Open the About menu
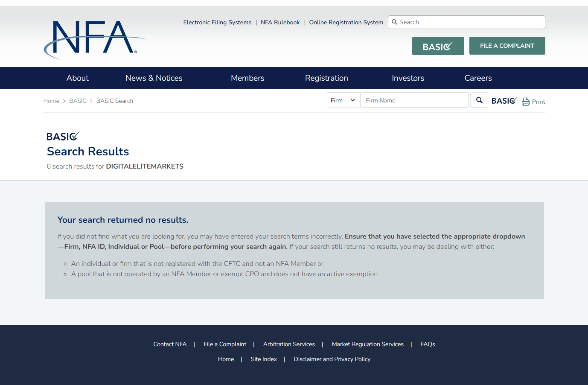Image resolution: width=588 pixels, height=385 pixels. (78, 78)
